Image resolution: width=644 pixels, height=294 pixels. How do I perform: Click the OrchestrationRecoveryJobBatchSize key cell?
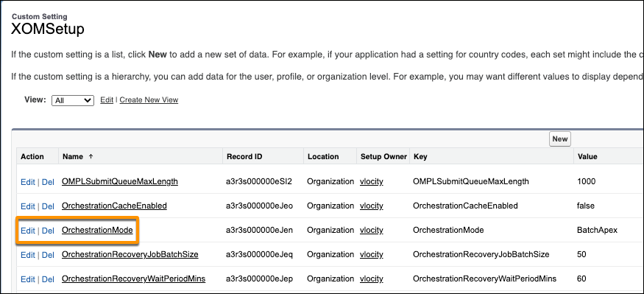coord(481,254)
